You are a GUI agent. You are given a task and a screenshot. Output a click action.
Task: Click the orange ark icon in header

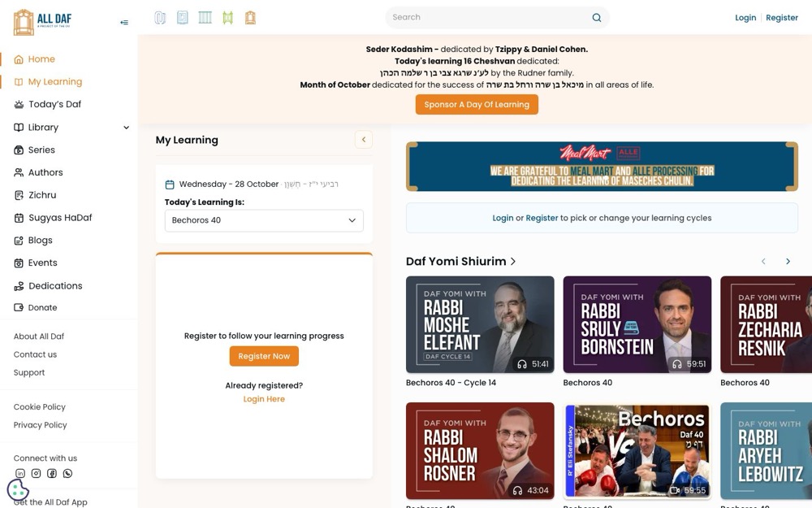coord(250,18)
